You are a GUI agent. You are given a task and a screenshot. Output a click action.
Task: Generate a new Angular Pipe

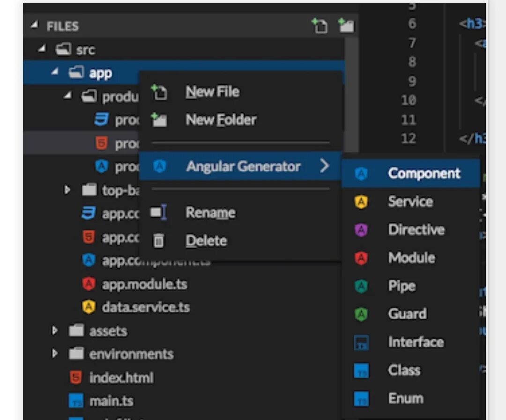pyautogui.click(x=411, y=286)
